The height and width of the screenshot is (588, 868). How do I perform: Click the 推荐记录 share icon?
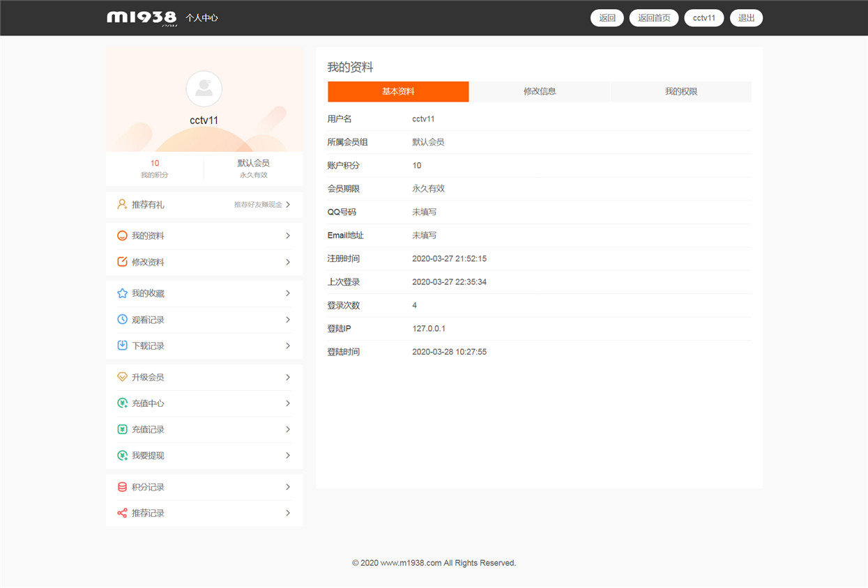(x=122, y=513)
